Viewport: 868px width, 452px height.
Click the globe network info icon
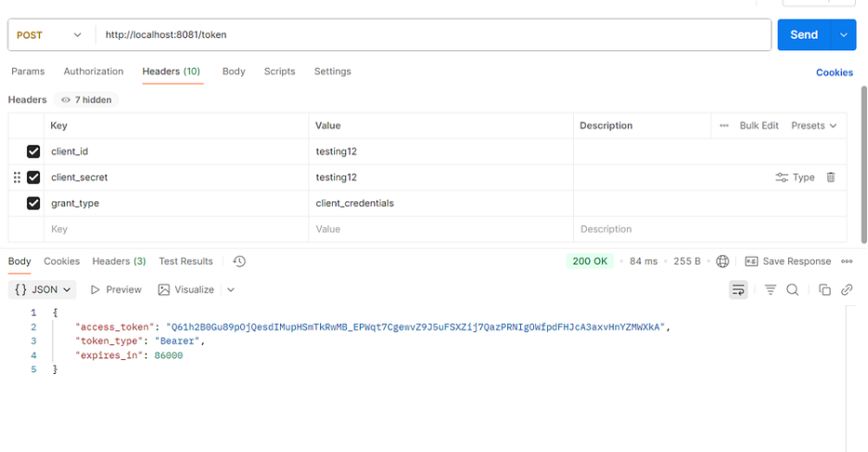pyautogui.click(x=723, y=262)
